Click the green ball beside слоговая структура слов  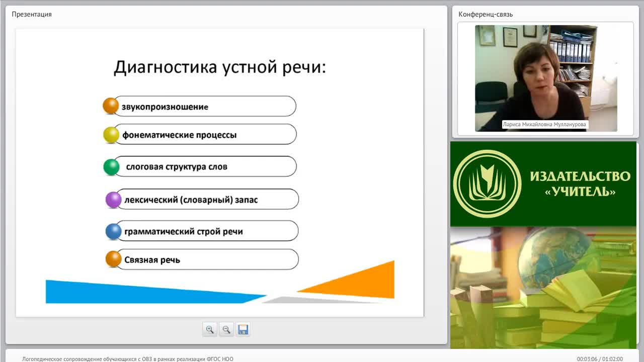(111, 167)
